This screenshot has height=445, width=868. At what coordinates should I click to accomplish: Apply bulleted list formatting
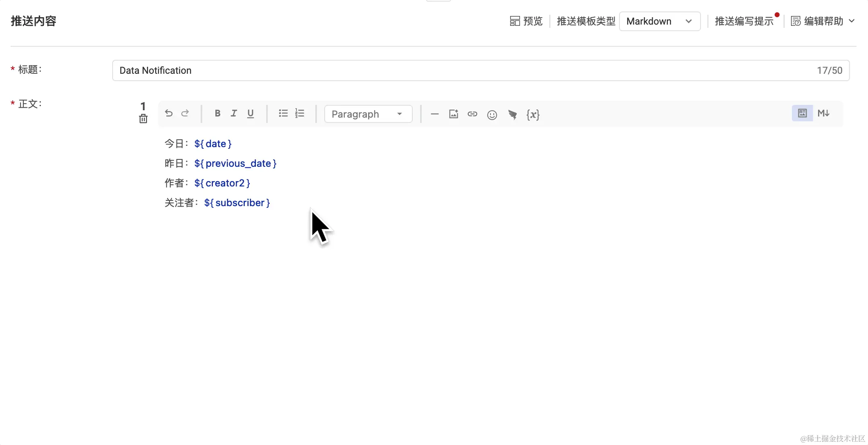[x=283, y=114]
